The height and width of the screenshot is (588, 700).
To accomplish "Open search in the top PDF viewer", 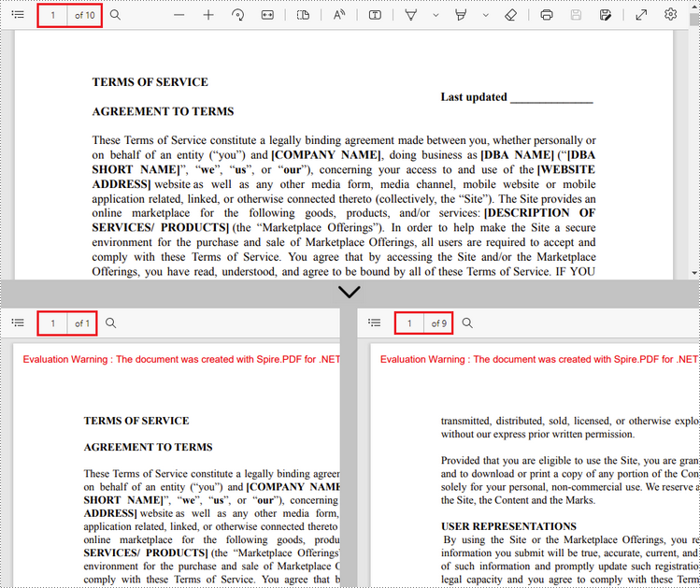I will 115,15.
